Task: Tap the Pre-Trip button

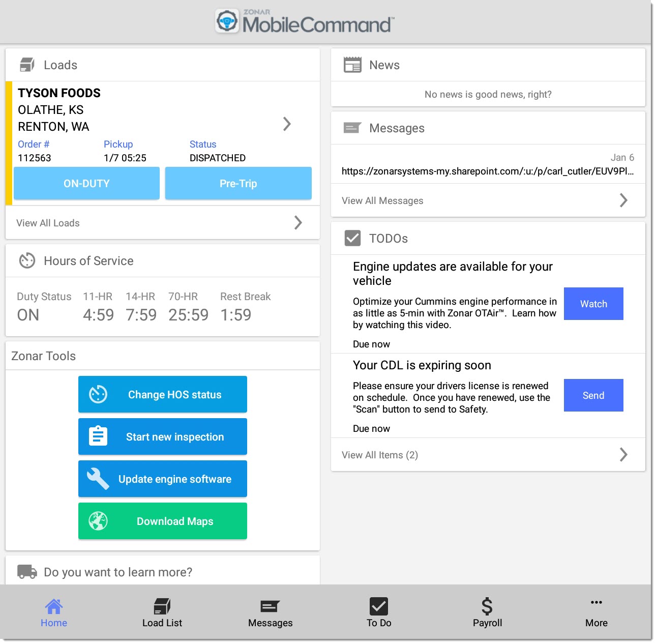Action: click(238, 183)
